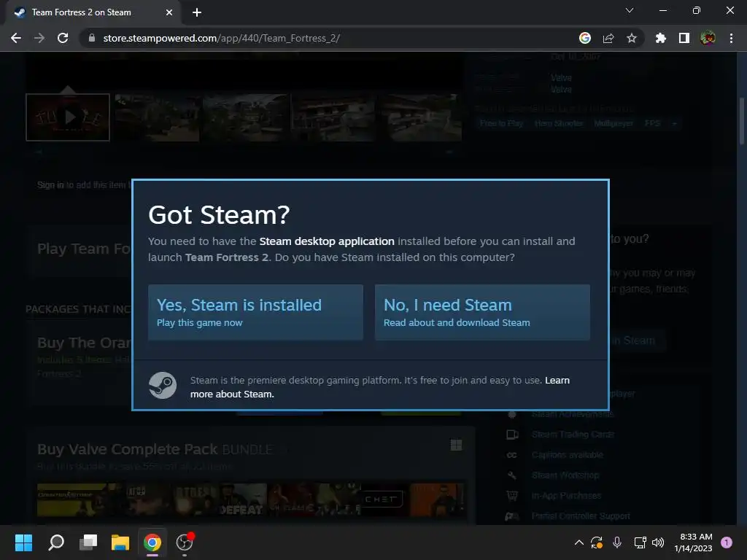Viewport: 747px width, 560px height.
Task: Click the Chrome icon on the taskbar
Action: [152, 542]
